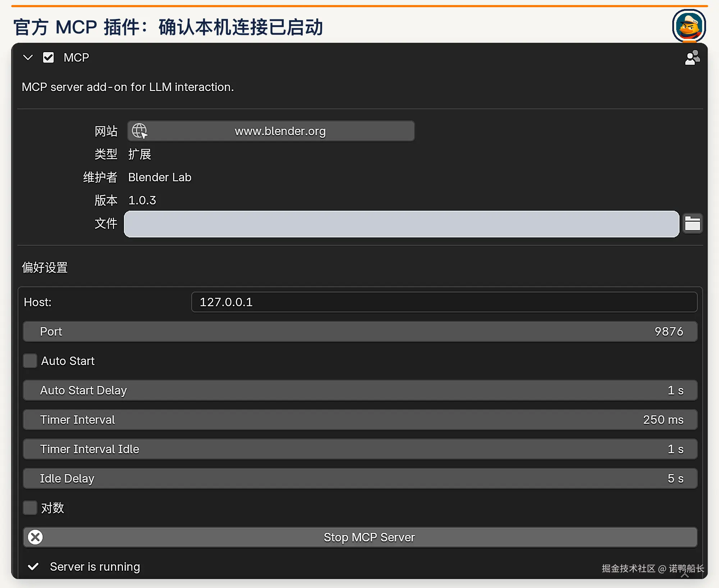719x588 pixels.
Task: Disable the MCP add-on checkbox
Action: tap(48, 58)
